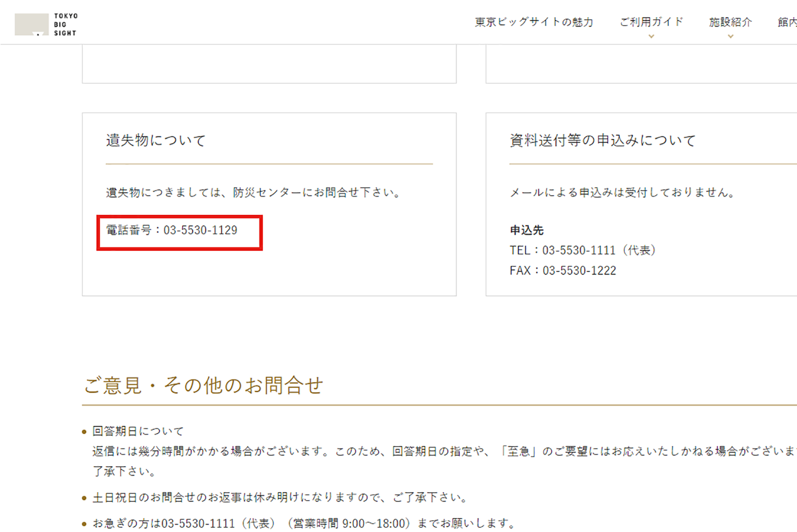Expand the 施設紹介 dropdown chevron
The width and height of the screenshot is (797, 532).
[x=730, y=36]
